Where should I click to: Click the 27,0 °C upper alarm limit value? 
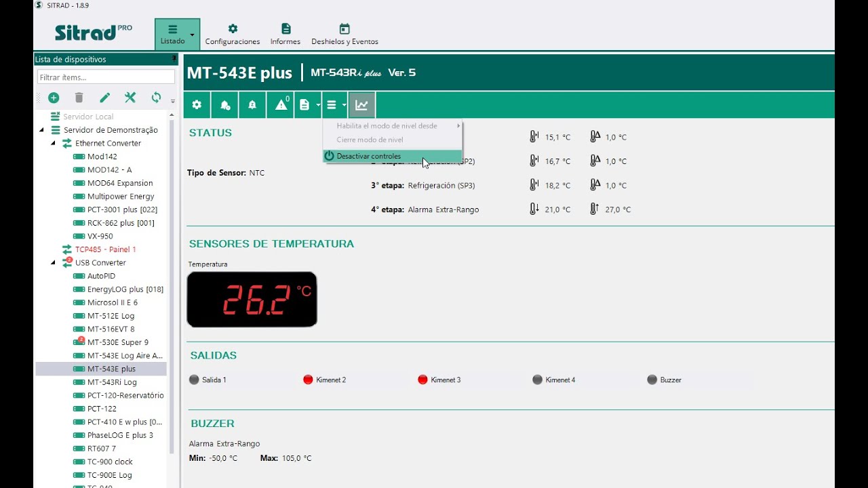coord(618,209)
